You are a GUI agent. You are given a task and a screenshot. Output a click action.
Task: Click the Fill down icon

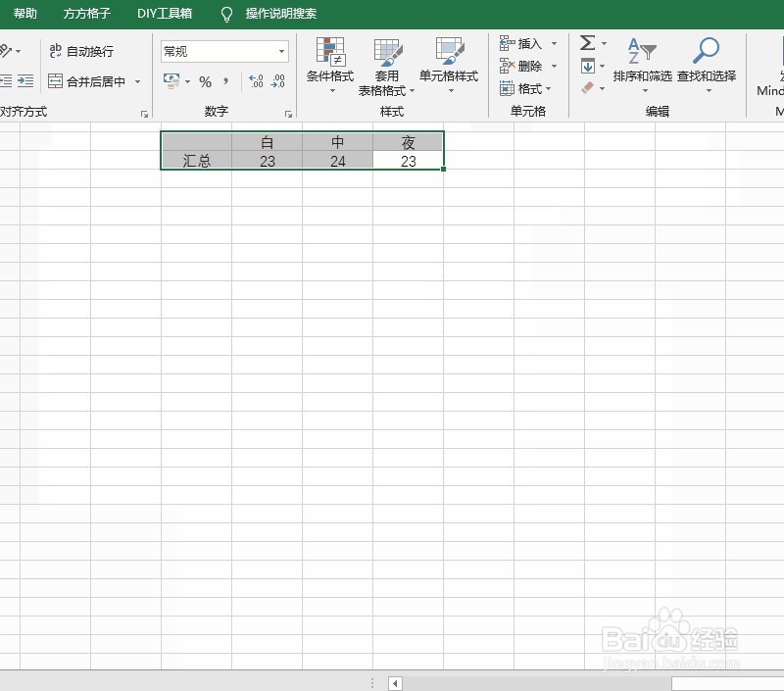click(x=588, y=66)
